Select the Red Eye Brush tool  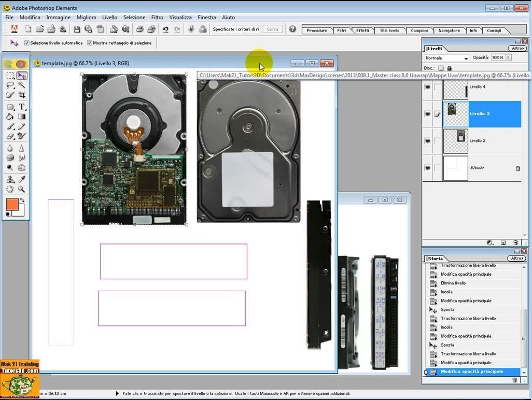point(22,136)
